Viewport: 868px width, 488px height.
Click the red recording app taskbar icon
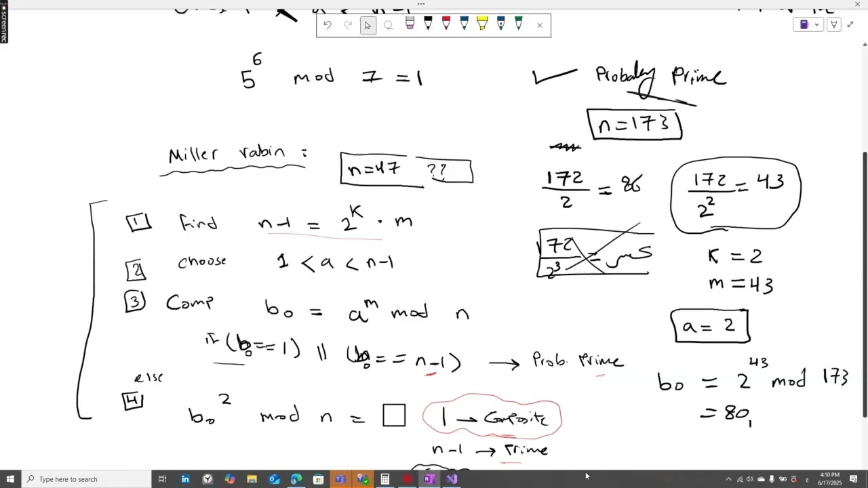tap(407, 479)
